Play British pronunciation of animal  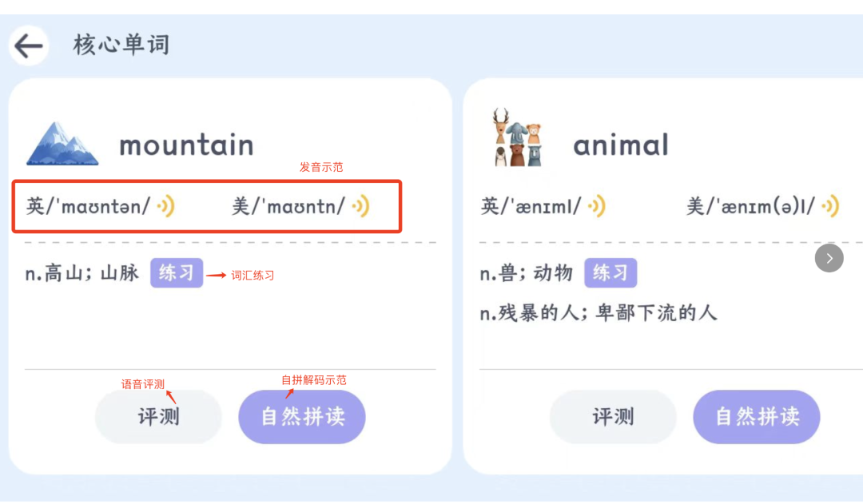(597, 207)
